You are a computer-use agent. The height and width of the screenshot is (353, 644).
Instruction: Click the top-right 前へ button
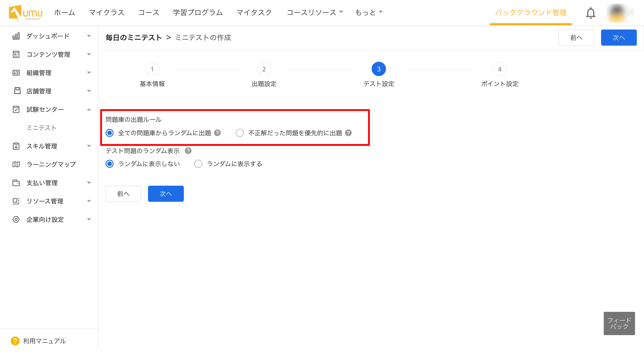576,38
